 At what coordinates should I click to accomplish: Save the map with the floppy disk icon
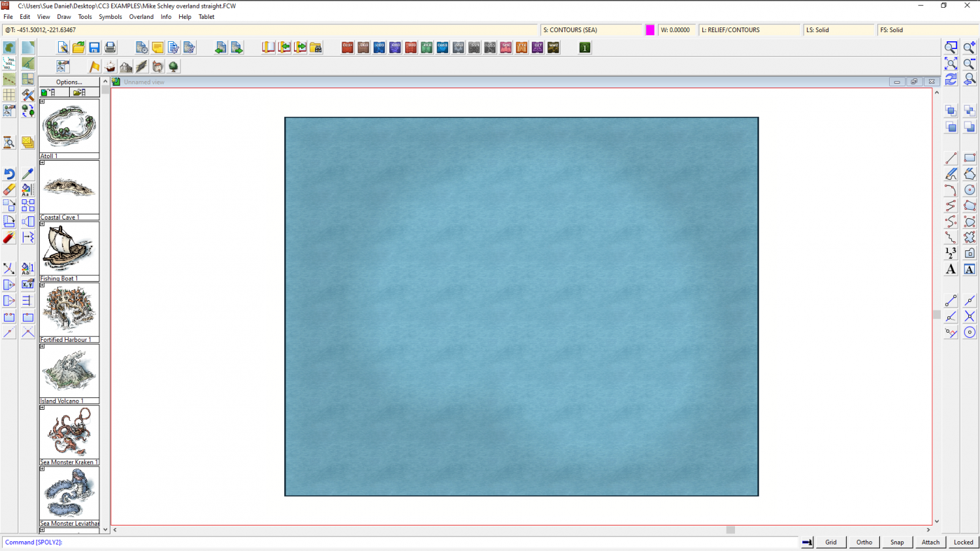pyautogui.click(x=95, y=47)
